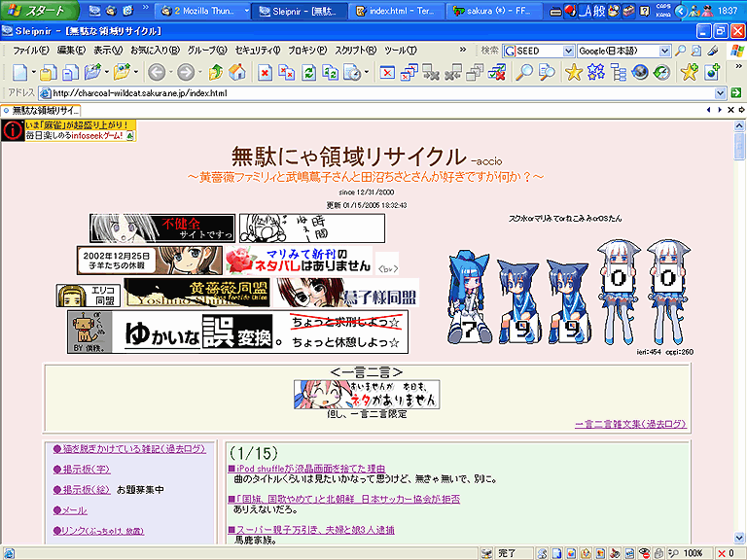Click the magnifying glass find icon

click(524, 72)
